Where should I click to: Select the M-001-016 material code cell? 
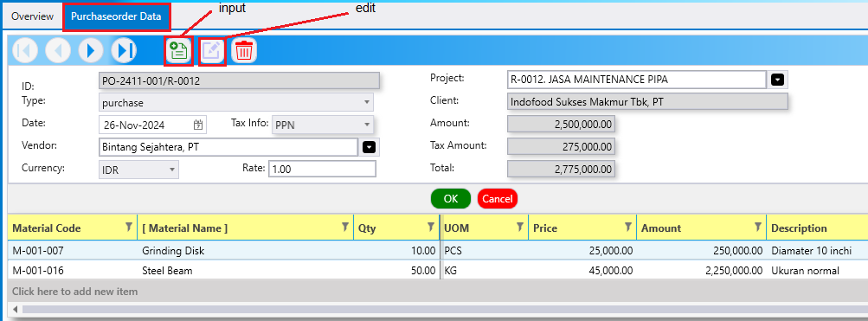73,271
